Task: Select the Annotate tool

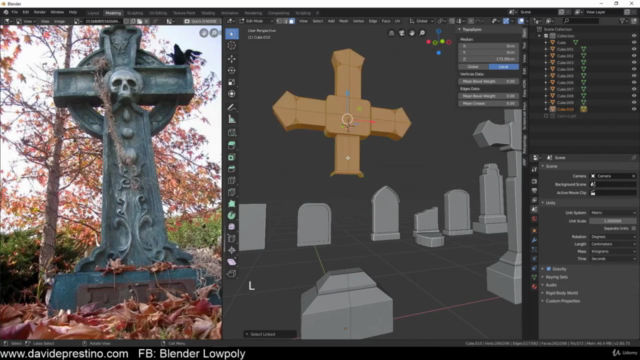Action: pos(231,107)
